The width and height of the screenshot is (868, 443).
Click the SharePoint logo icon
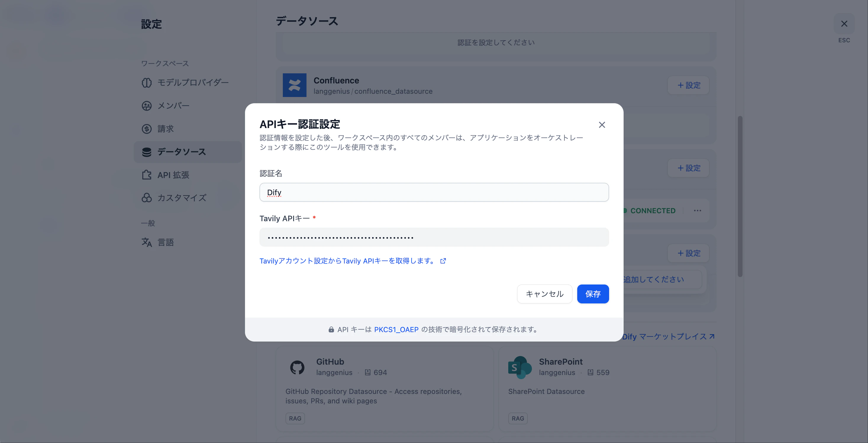pos(520,368)
